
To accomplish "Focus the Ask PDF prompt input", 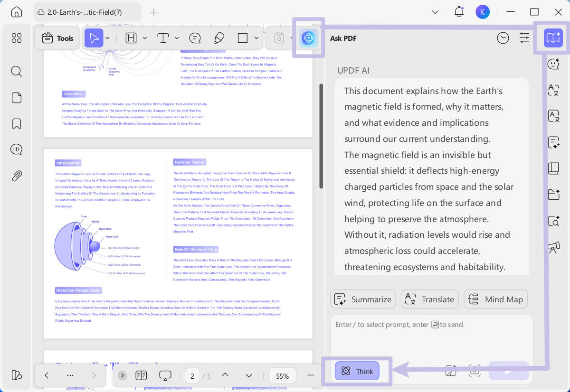I will click(432, 337).
